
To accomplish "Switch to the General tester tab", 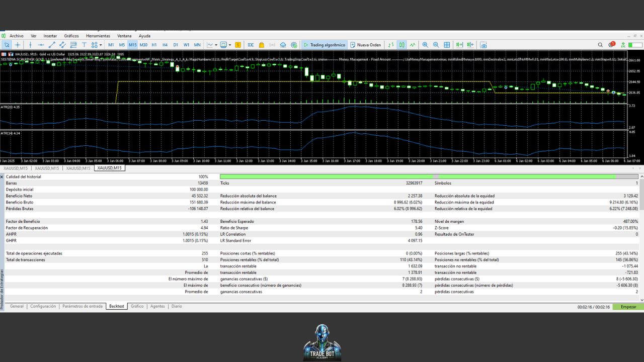I will tap(17, 306).
